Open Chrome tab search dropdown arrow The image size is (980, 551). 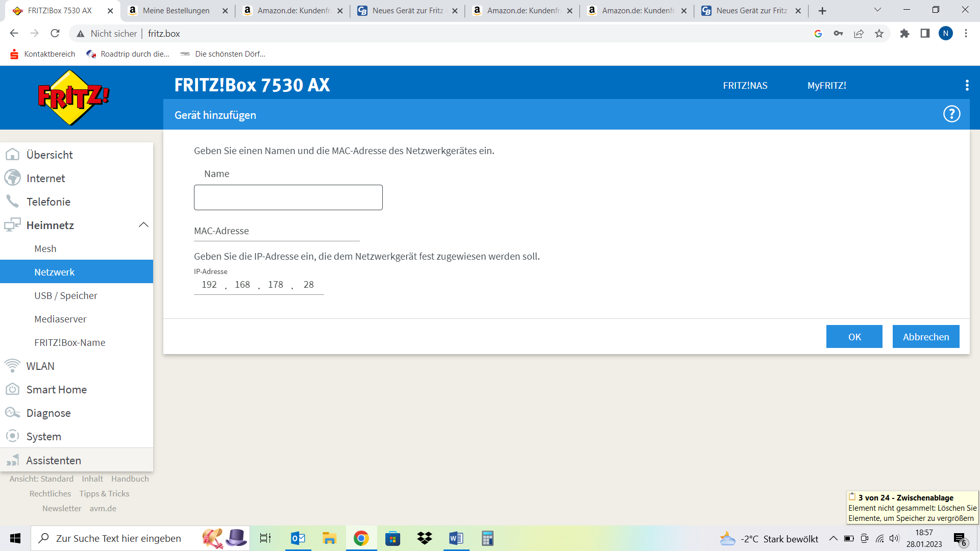point(877,10)
